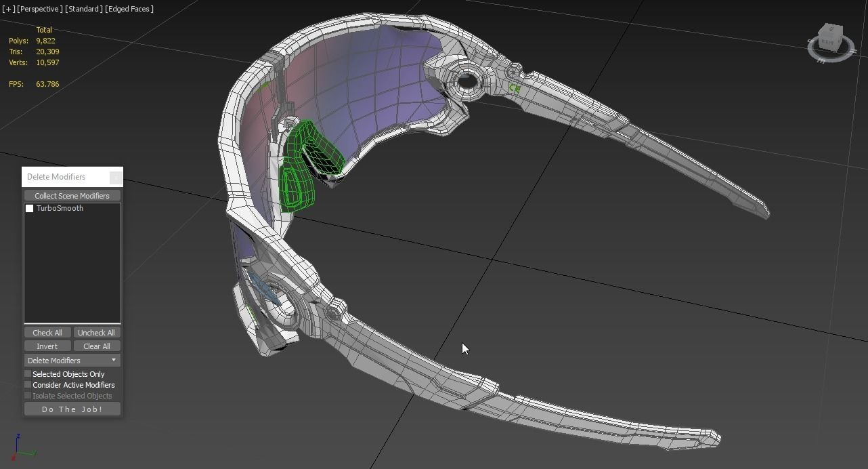Click the Do The Job! button

(x=72, y=409)
